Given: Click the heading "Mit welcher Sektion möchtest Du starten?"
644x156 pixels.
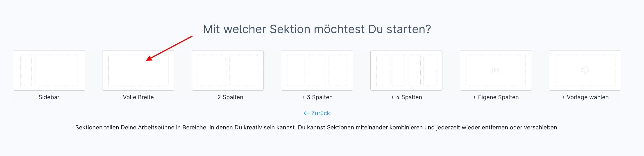Looking at the screenshot, I should 317,29.
